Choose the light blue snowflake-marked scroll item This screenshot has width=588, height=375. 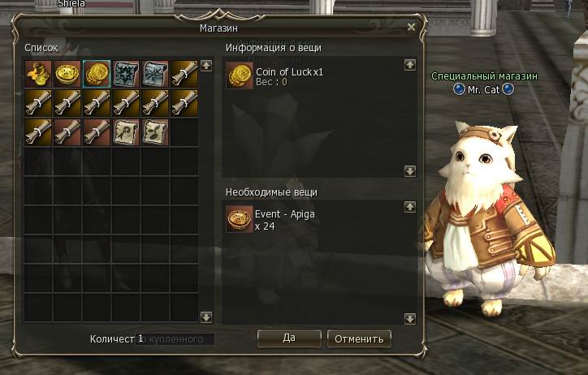[x=155, y=74]
